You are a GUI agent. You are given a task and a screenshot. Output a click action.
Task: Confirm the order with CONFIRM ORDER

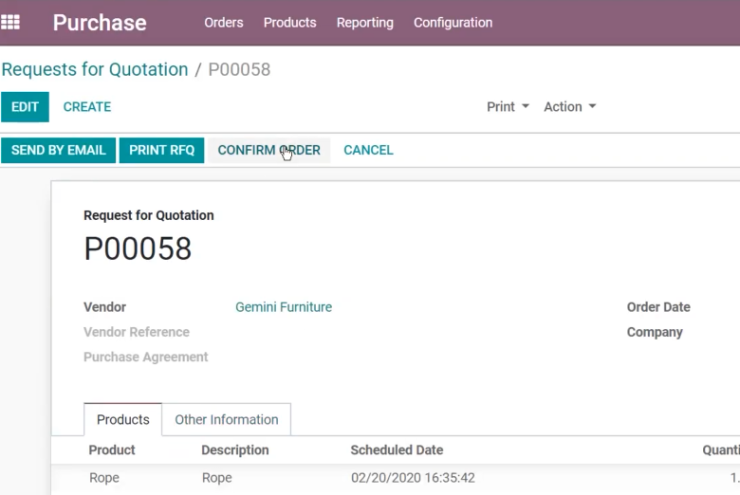coord(269,150)
